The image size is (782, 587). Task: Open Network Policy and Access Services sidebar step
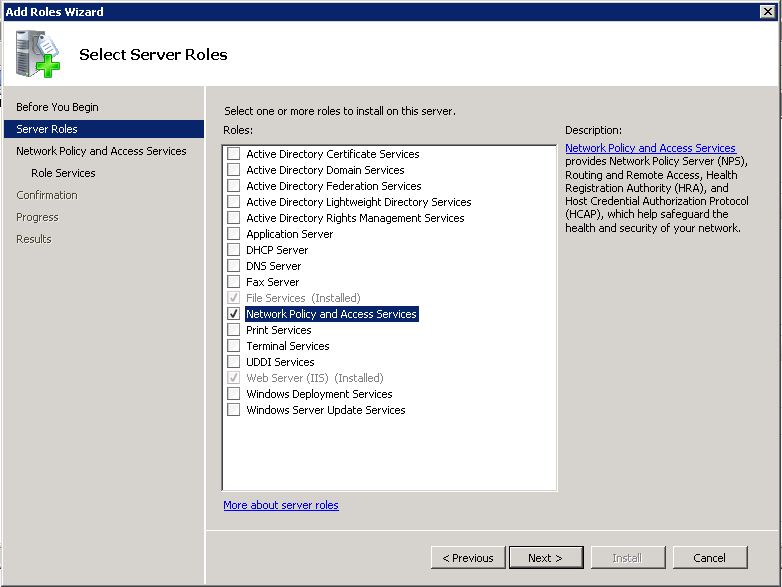tap(101, 151)
